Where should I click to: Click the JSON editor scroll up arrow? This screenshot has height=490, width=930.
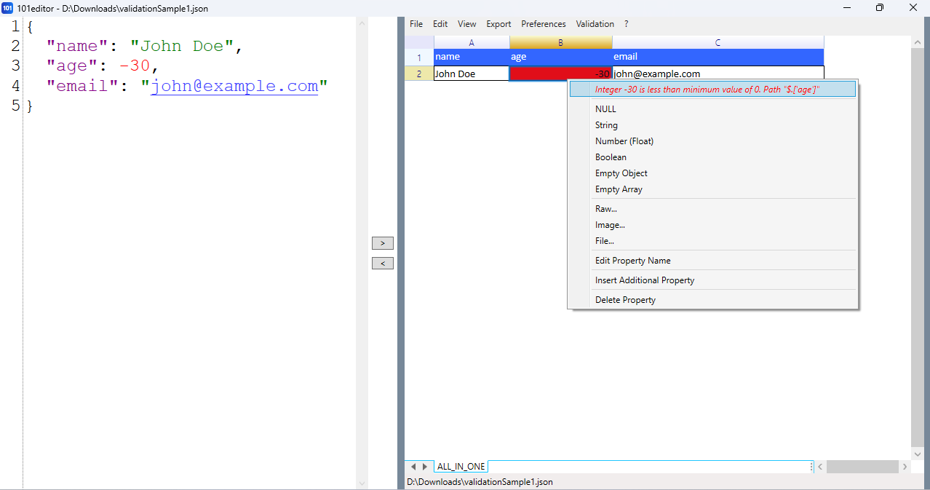362,24
